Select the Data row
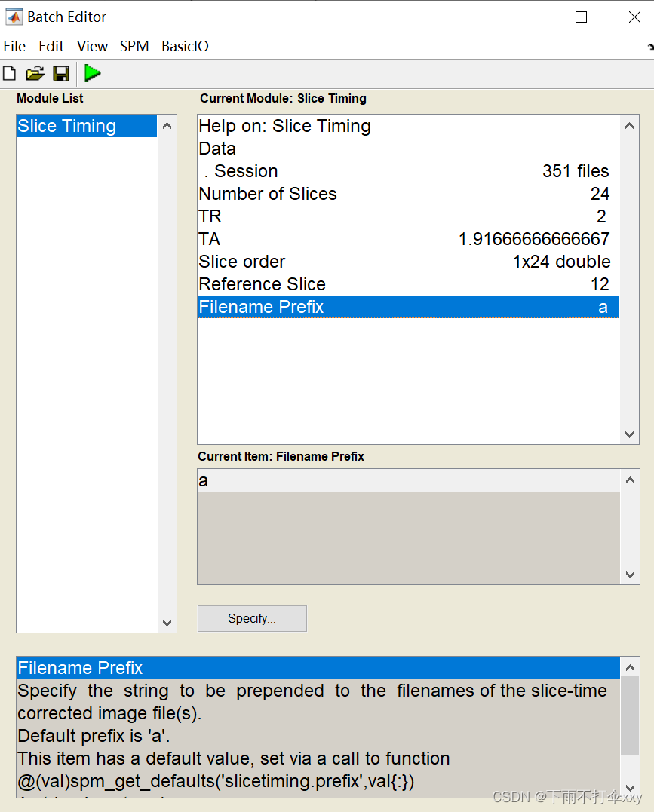Screen dimensions: 654x812 (408, 149)
